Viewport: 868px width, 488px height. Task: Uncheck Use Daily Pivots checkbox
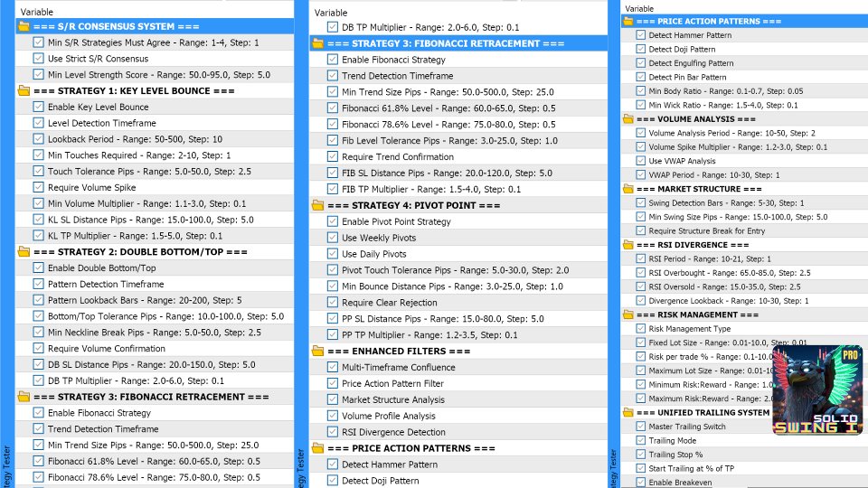(332, 253)
